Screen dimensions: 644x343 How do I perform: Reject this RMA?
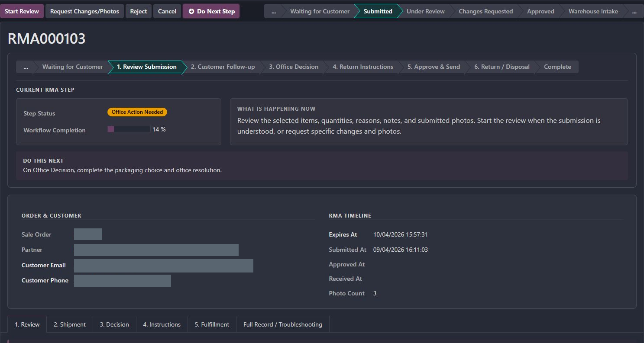139,11
